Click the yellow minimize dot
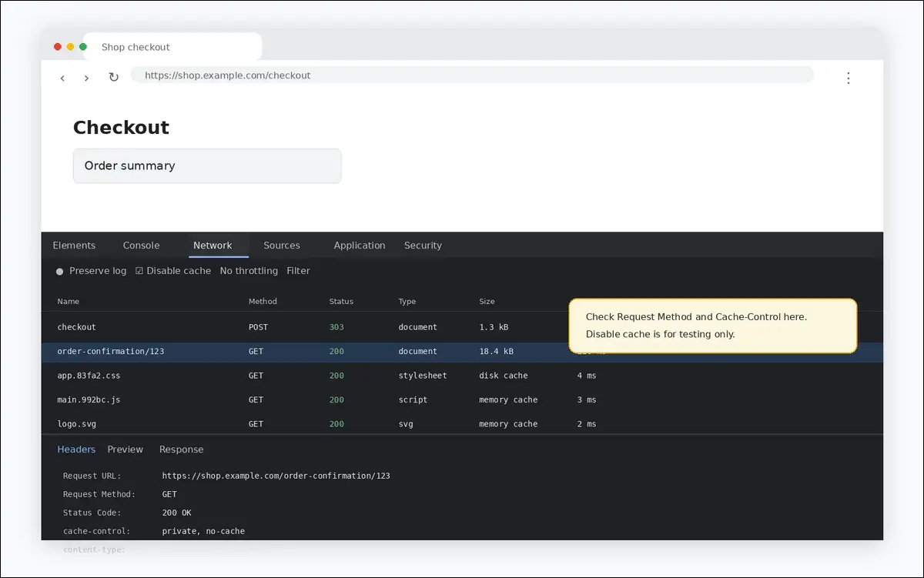 coord(70,47)
